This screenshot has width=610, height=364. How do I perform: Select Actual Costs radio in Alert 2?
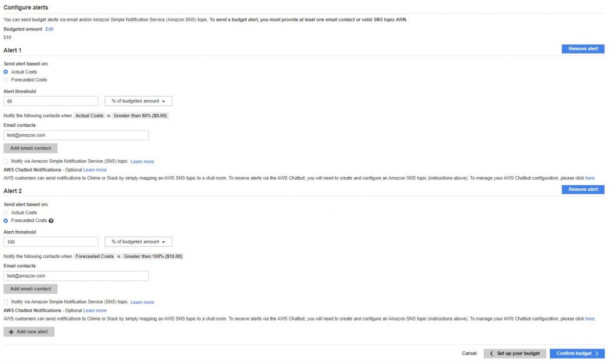click(6, 213)
